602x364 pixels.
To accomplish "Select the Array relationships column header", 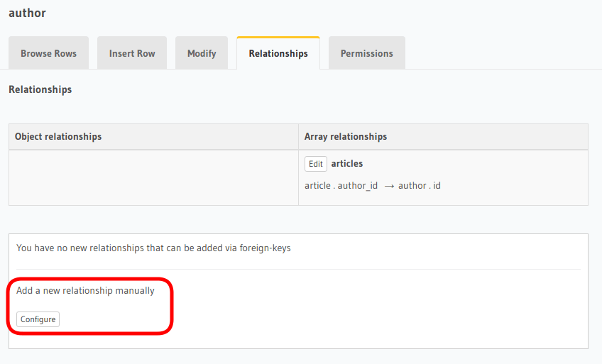I will 346,136.
